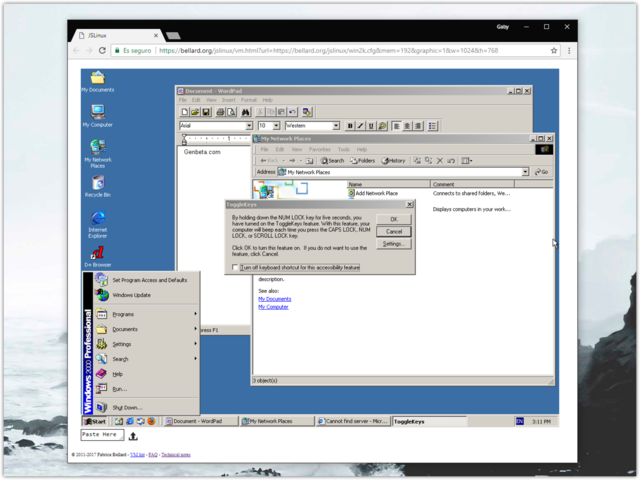Click the Undo icon in WordPad toolbar

[x=292, y=112]
